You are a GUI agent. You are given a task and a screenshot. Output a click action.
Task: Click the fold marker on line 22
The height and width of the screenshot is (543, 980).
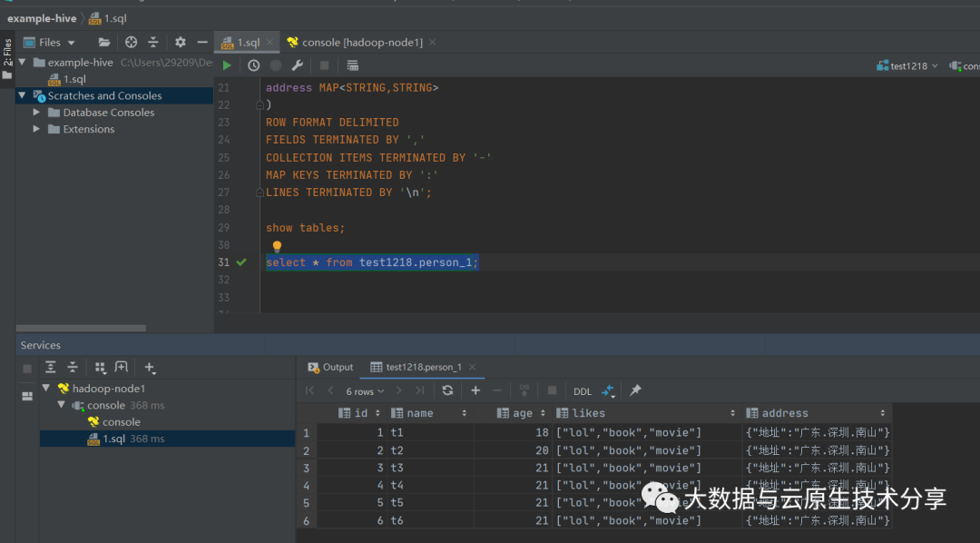pyautogui.click(x=260, y=105)
